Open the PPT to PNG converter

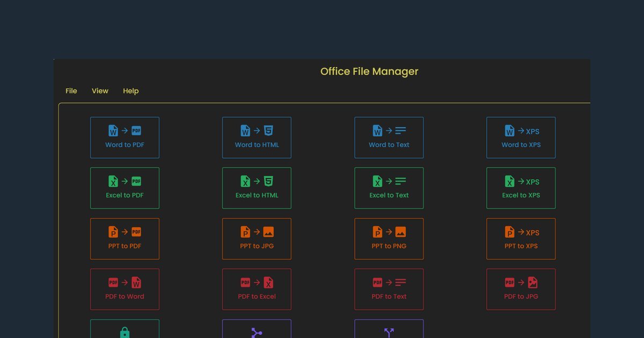click(x=389, y=239)
